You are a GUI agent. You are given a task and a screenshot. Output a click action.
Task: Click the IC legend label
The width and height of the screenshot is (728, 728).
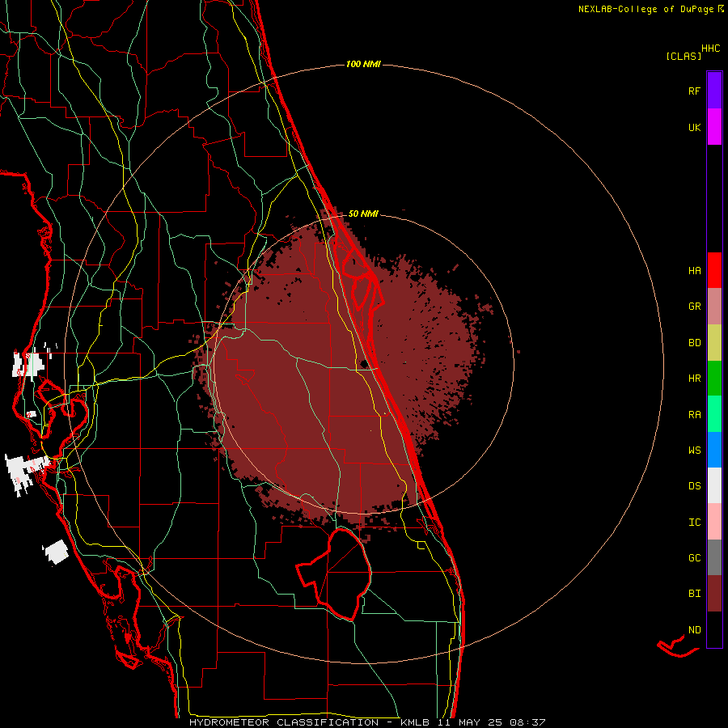[x=694, y=522]
